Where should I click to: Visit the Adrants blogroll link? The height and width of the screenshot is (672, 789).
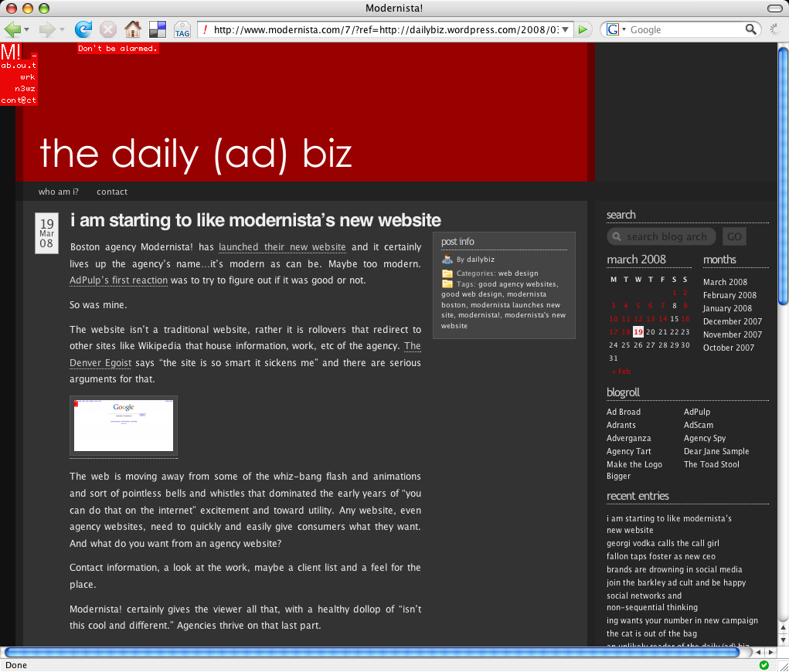tap(621, 425)
